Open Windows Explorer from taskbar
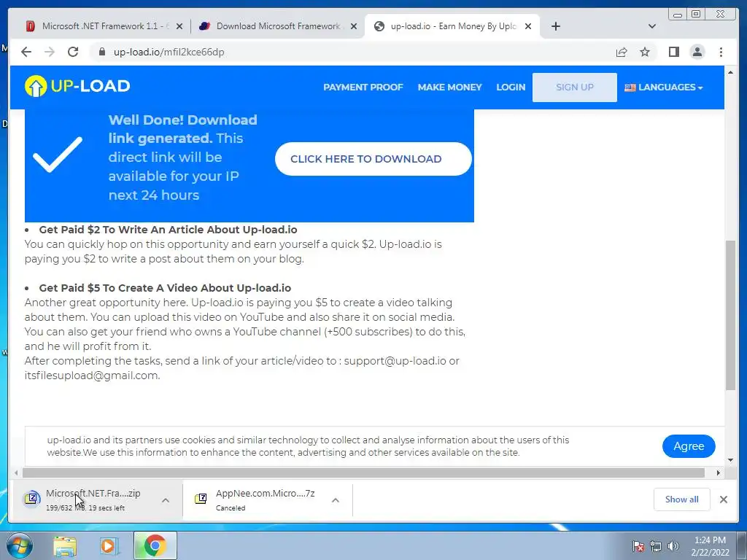 point(65,546)
